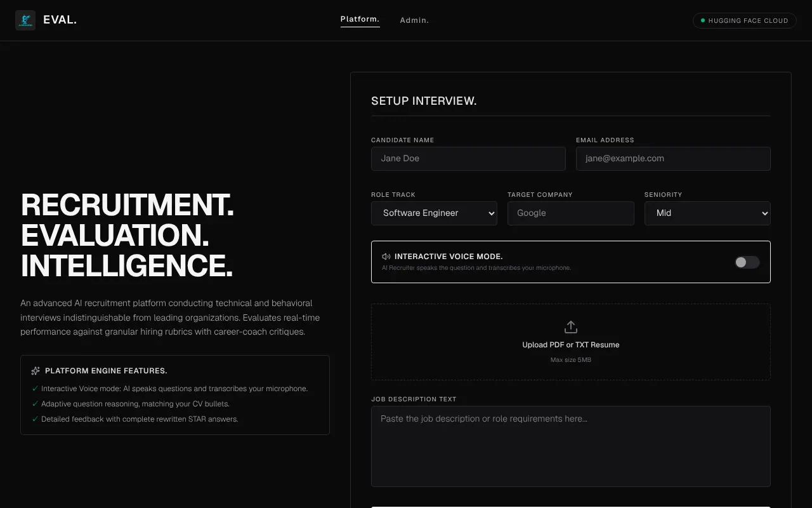Click the Max size 5MB note
The image size is (812, 508).
click(571, 360)
